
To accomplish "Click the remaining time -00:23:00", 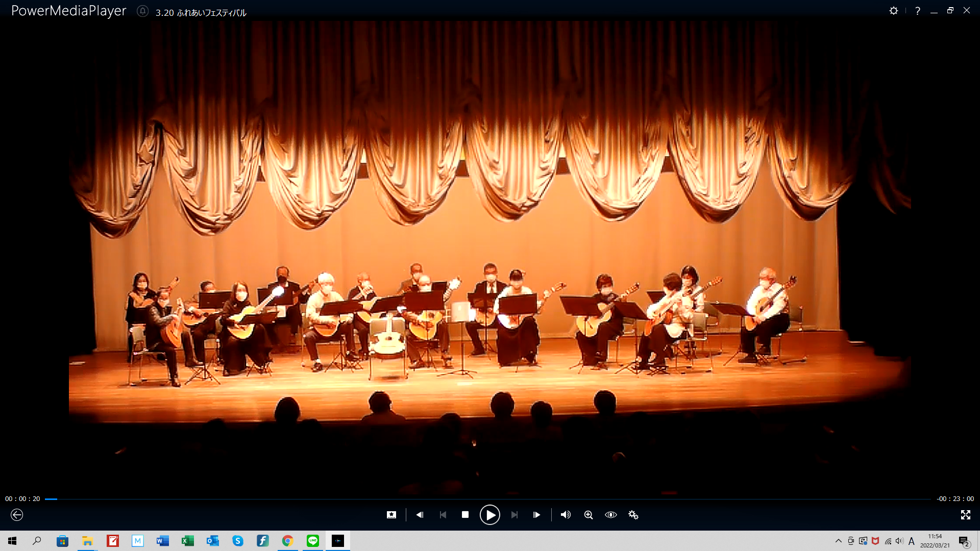I will pyautogui.click(x=955, y=499).
